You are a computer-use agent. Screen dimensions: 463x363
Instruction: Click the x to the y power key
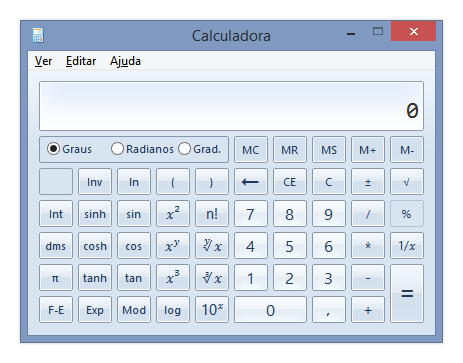click(173, 246)
